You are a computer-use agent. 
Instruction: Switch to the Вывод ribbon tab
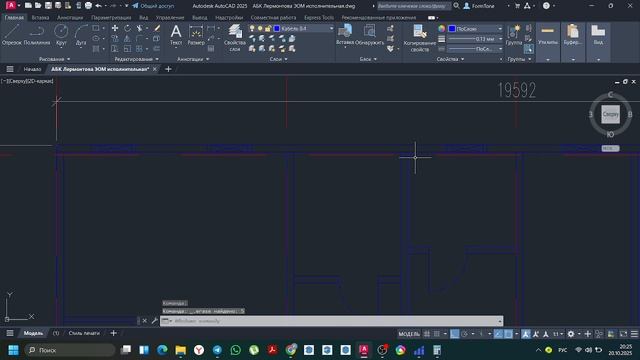point(200,18)
